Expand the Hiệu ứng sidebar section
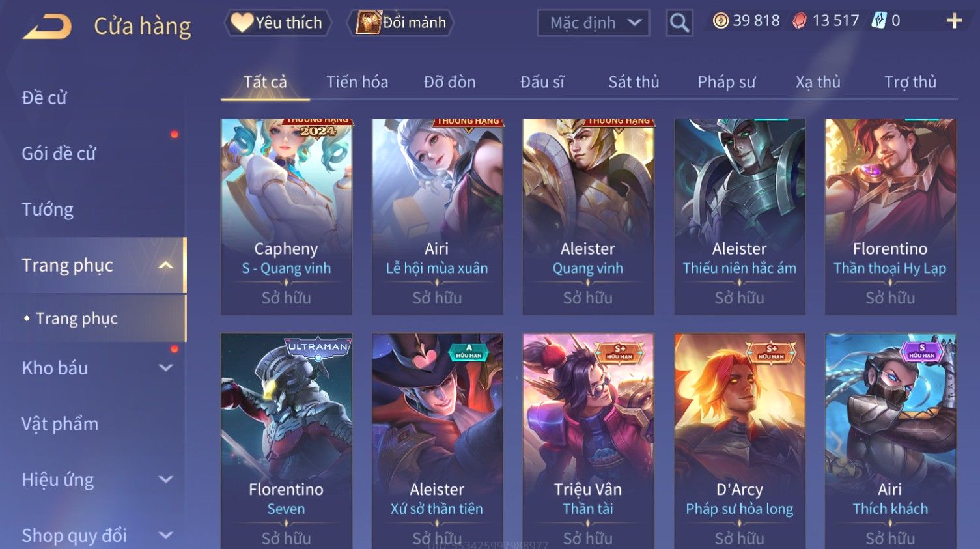Viewport: 980px width, 549px height. coord(166,480)
